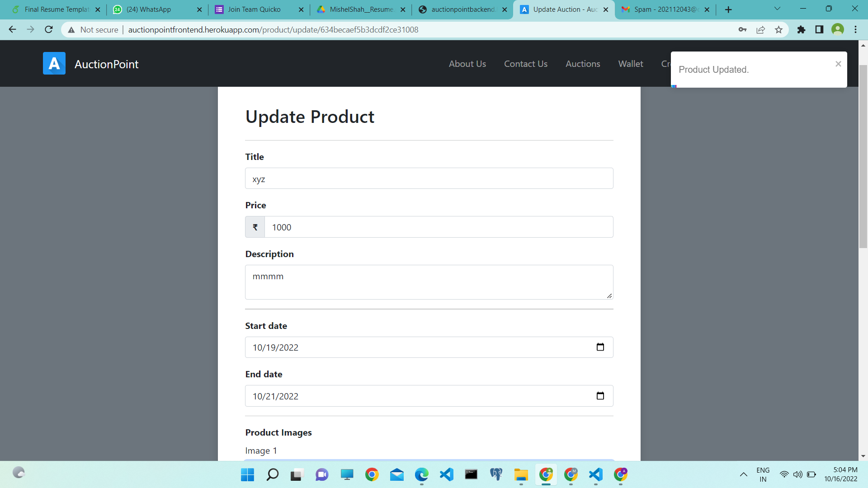Open the Start date calendar picker
The image size is (868, 488).
coord(600,347)
